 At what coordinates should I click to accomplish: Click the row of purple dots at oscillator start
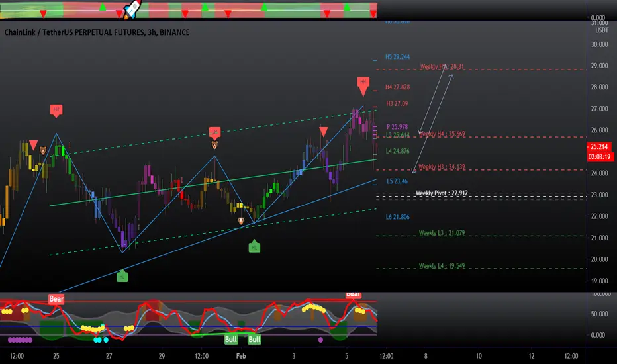20,340
